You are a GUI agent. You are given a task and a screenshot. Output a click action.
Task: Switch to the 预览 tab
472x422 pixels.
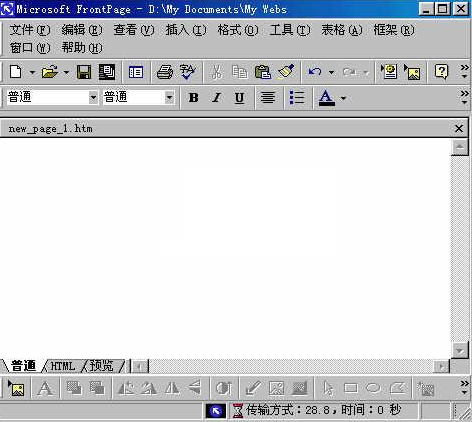(102, 366)
